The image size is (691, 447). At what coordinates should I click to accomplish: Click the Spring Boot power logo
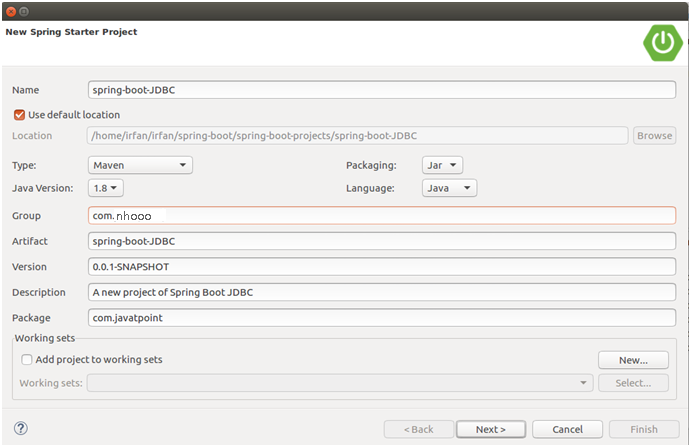[662, 42]
